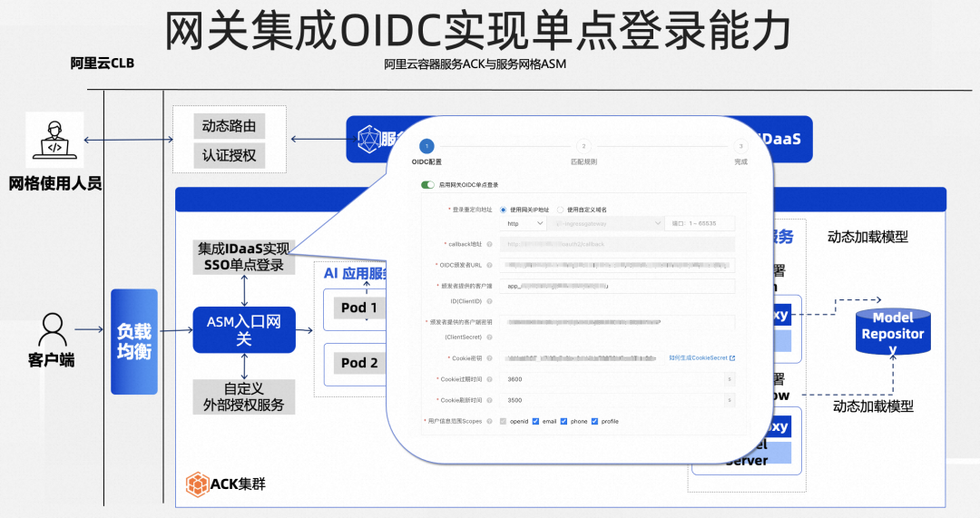Click the ASM入口网关 blue box
980x518 pixels.
click(244, 330)
